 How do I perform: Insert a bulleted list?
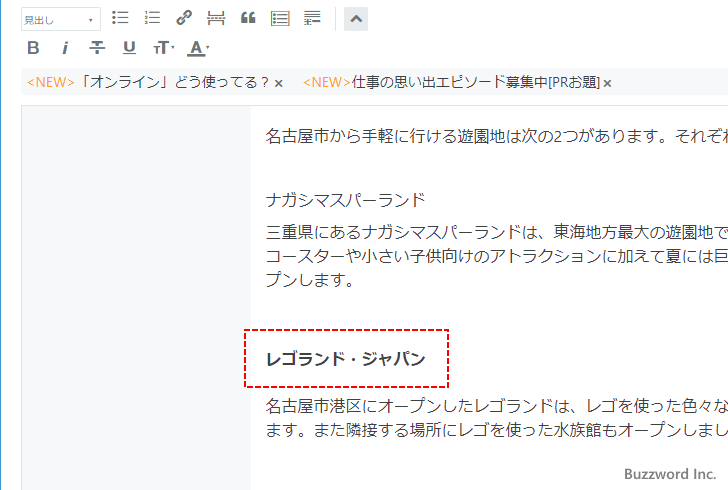point(120,19)
